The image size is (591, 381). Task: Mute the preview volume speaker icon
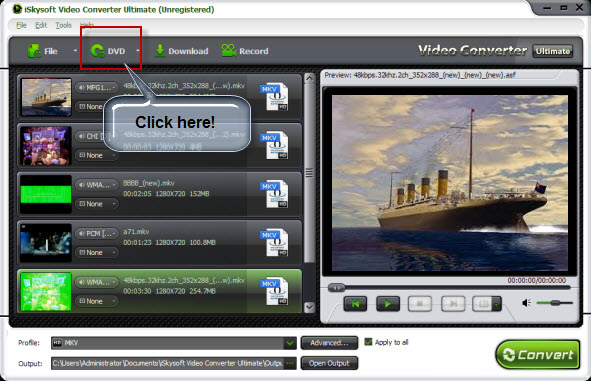(526, 303)
